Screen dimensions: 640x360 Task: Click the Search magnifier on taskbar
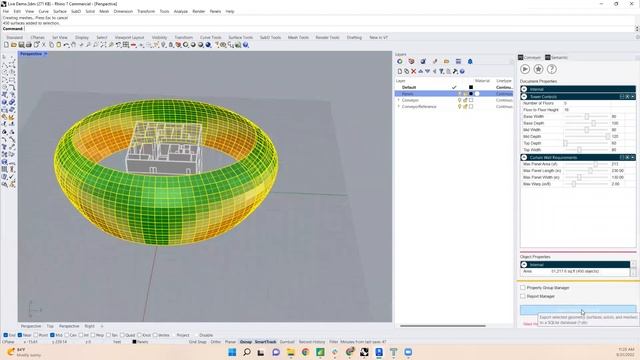pyautogui.click(x=247, y=352)
